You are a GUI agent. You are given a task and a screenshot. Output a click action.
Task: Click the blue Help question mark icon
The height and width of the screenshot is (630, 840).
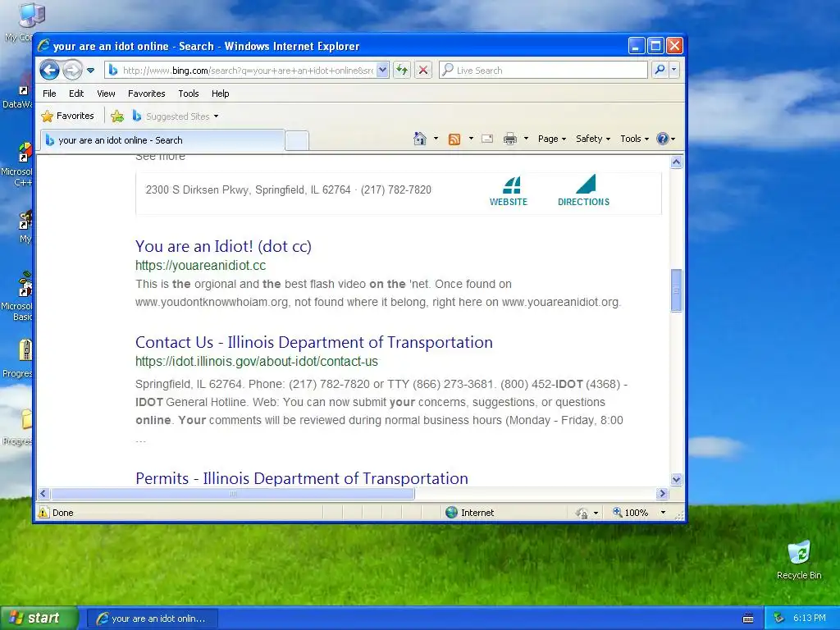[663, 139]
